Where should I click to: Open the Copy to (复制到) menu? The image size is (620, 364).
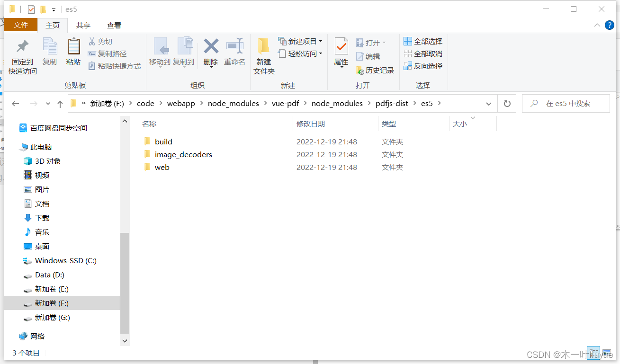pos(184,53)
